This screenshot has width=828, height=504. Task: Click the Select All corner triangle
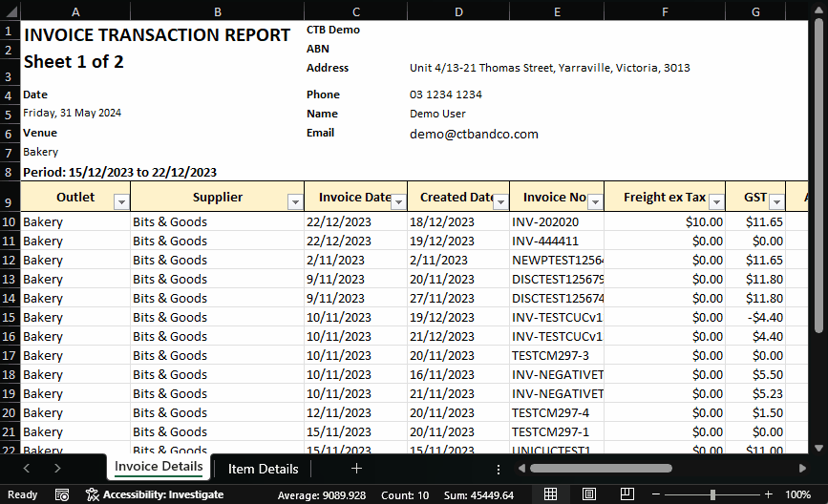pos(11,10)
